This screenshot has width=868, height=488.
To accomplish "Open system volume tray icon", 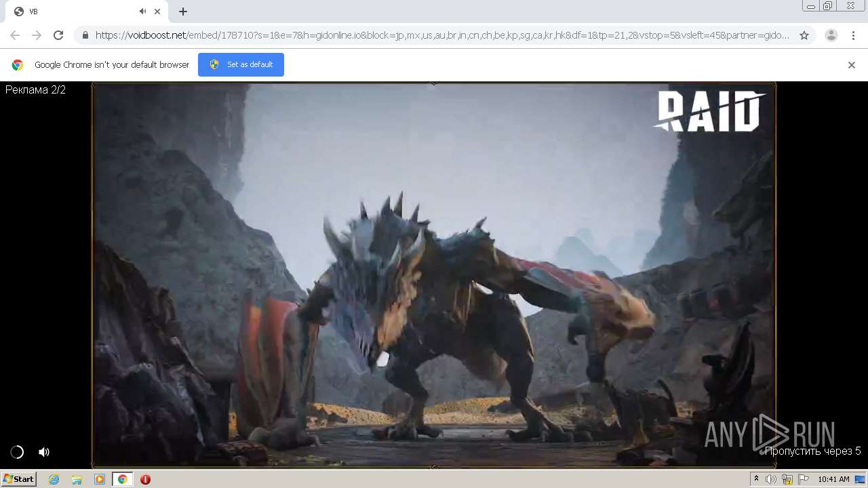I will [771, 479].
